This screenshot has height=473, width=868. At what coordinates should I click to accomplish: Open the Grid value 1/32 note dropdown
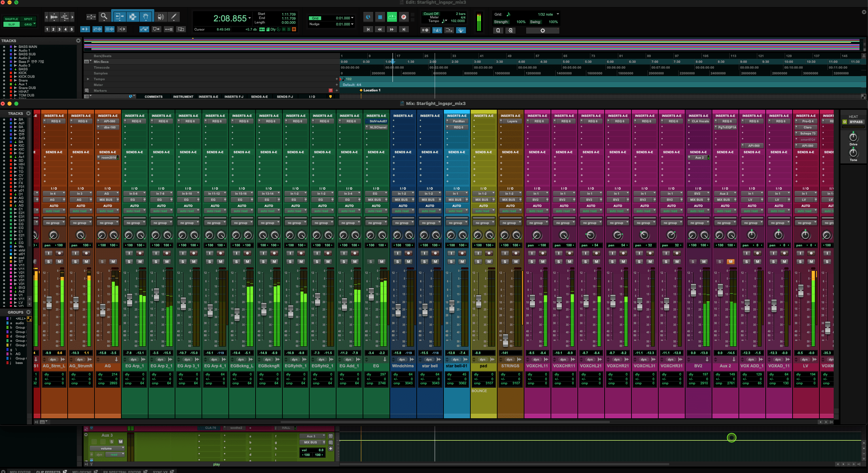pos(547,14)
